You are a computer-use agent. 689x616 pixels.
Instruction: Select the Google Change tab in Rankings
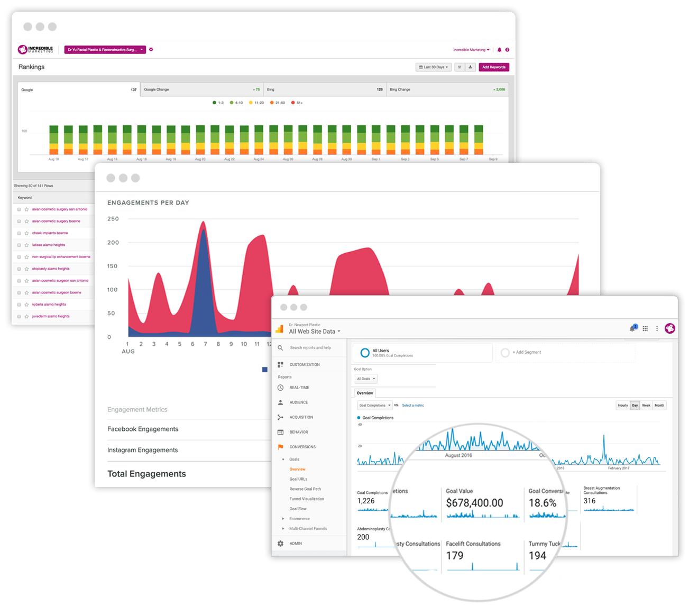(202, 89)
